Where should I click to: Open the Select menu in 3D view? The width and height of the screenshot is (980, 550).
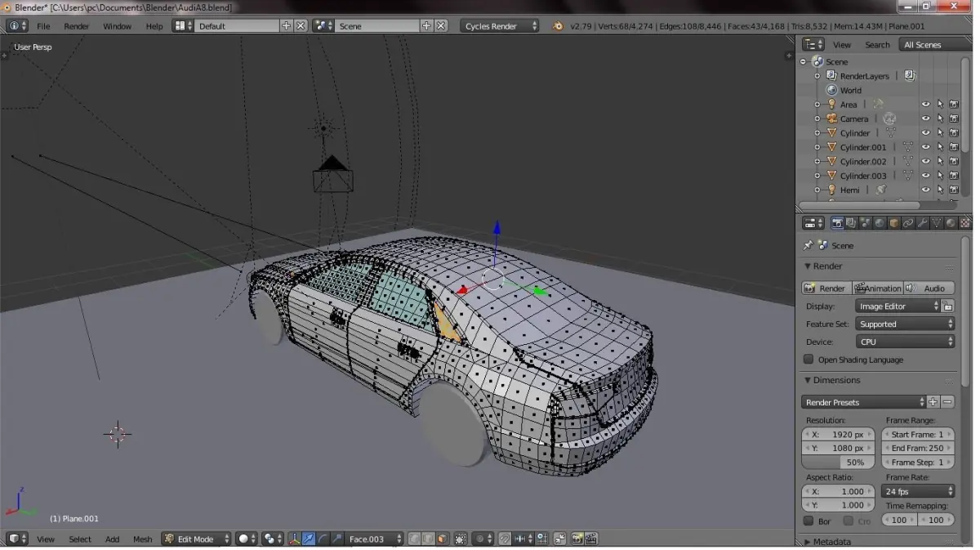80,539
